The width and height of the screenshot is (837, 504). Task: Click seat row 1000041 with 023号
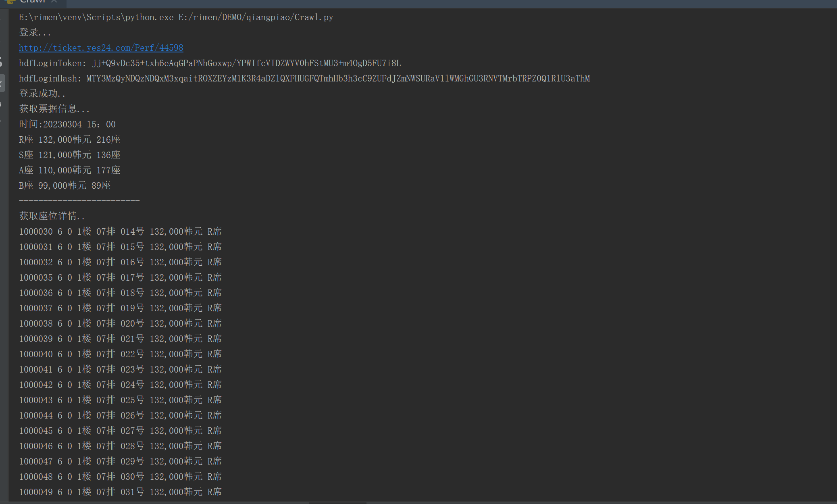[121, 370]
